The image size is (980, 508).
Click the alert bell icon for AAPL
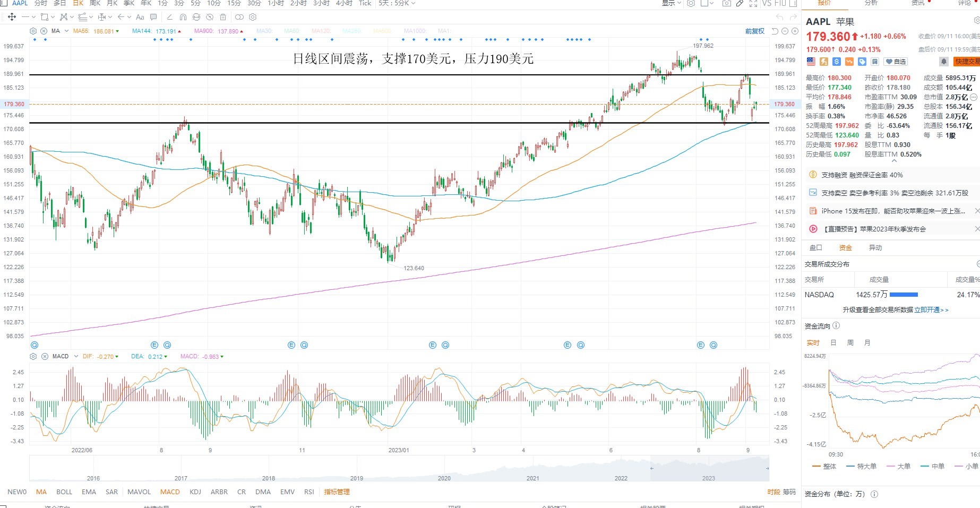(943, 62)
